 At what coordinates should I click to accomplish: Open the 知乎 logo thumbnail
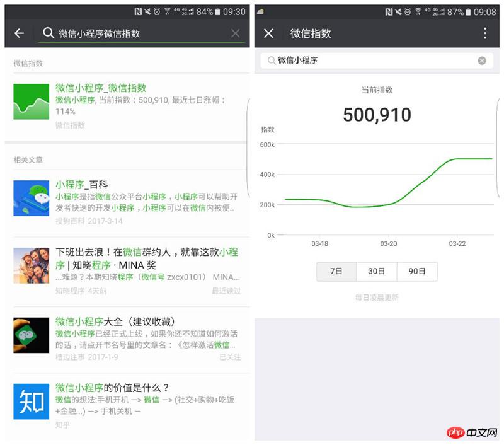tap(31, 402)
